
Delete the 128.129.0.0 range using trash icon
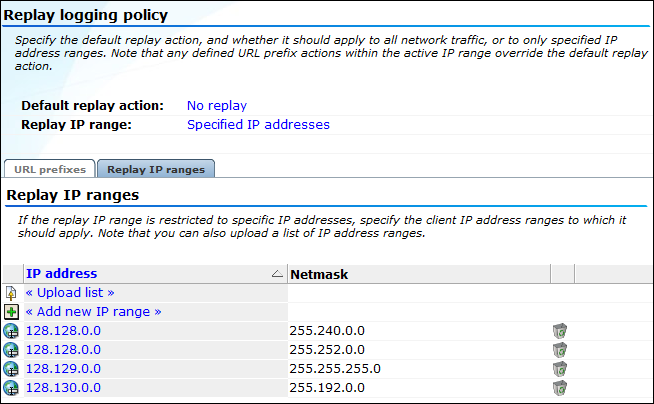click(x=560, y=369)
